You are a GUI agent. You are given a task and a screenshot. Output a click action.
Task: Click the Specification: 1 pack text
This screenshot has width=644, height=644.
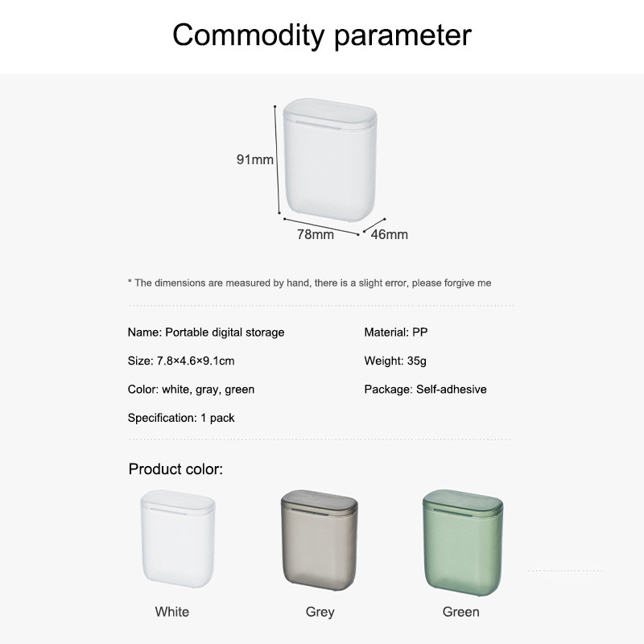[x=181, y=418]
